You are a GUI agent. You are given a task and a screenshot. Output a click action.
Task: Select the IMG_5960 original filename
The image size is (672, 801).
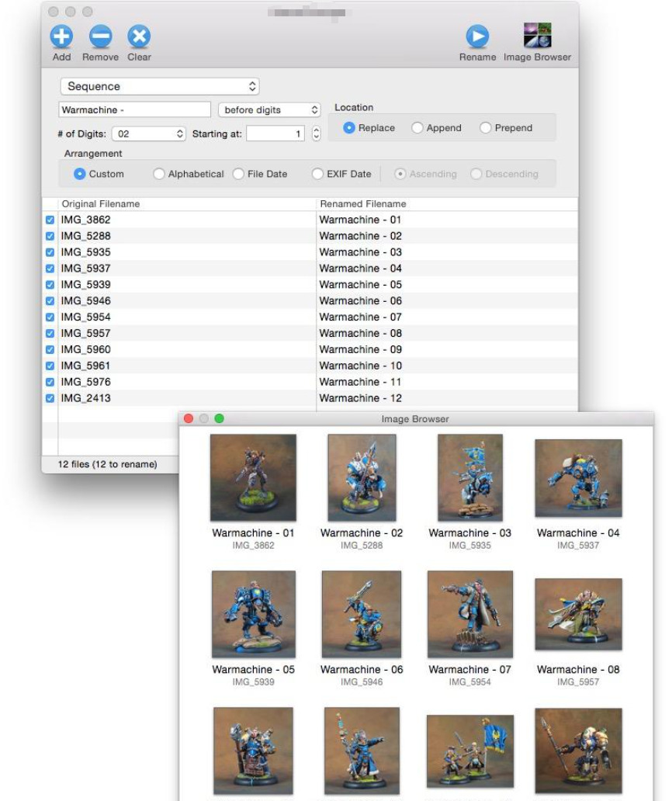click(86, 349)
